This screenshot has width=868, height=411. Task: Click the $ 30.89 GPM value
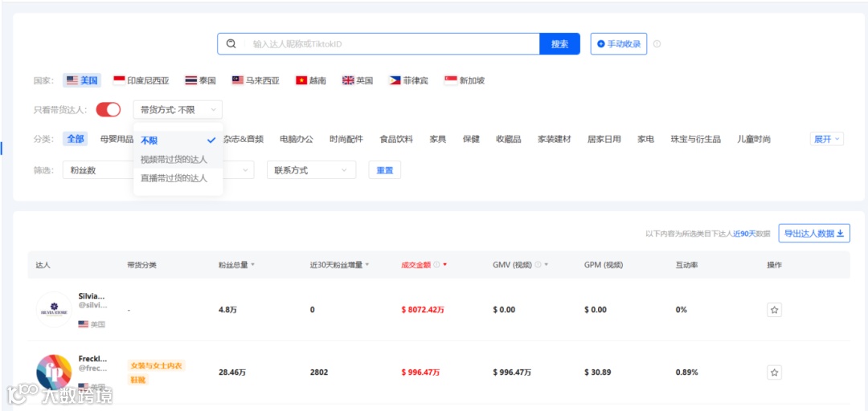point(598,372)
